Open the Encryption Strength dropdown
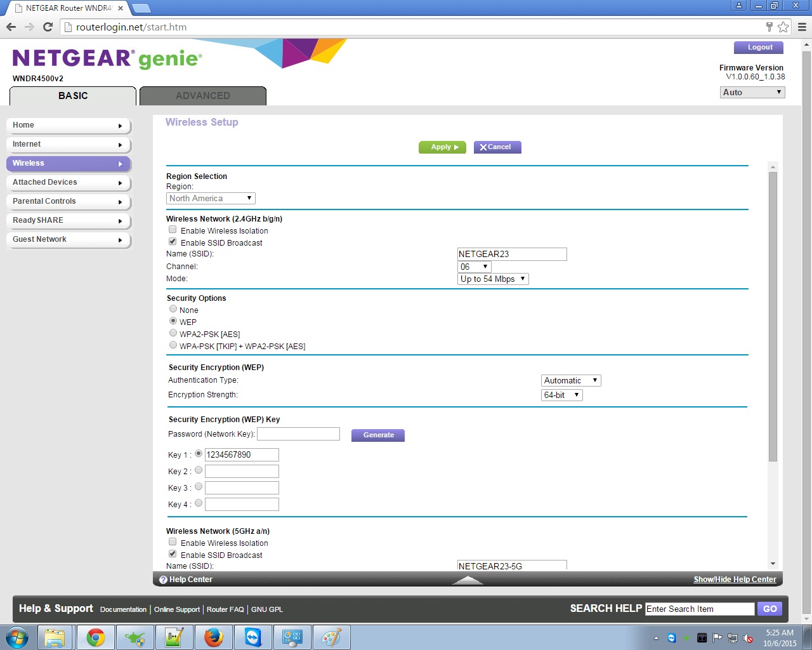The image size is (812, 650). (x=561, y=395)
